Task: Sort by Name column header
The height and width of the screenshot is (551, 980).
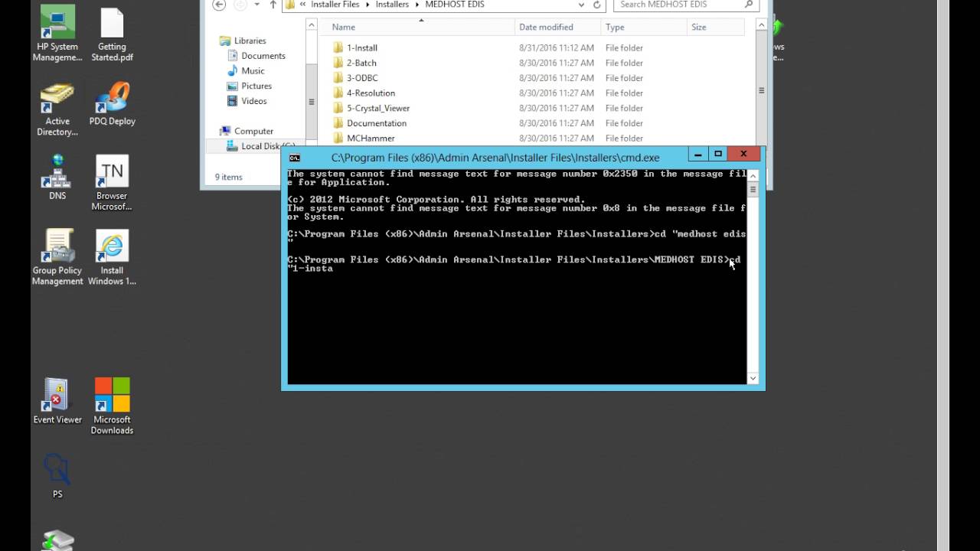Action: (417, 27)
